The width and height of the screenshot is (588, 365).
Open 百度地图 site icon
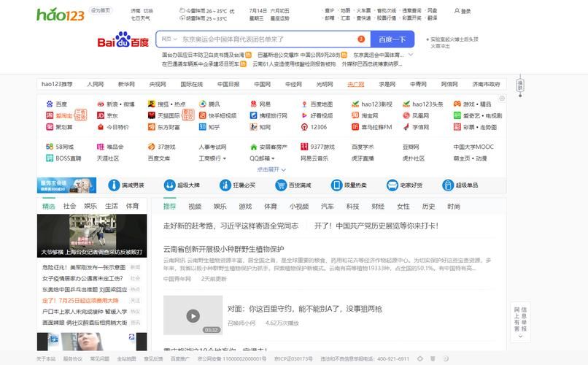(304, 104)
